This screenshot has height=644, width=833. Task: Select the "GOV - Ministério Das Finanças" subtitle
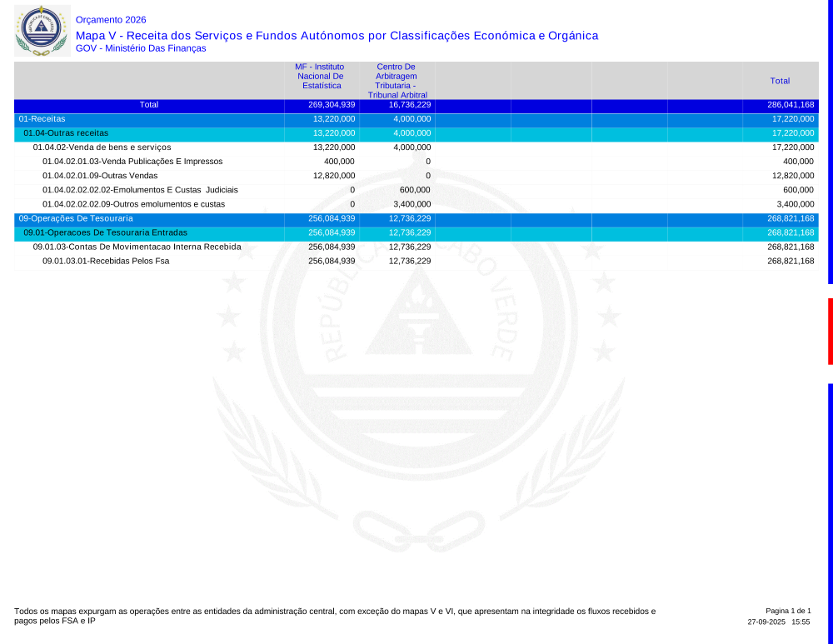(x=141, y=48)
